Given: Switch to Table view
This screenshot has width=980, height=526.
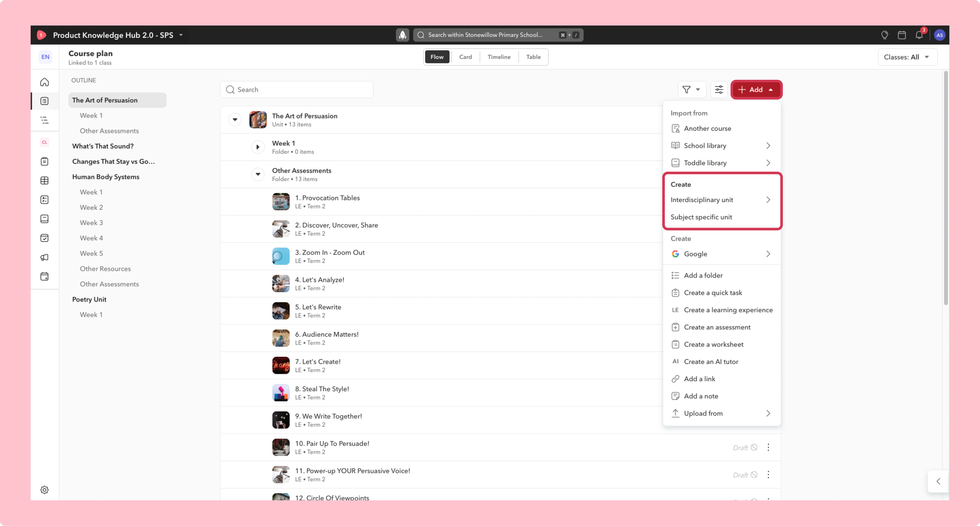Looking at the screenshot, I should 533,57.
